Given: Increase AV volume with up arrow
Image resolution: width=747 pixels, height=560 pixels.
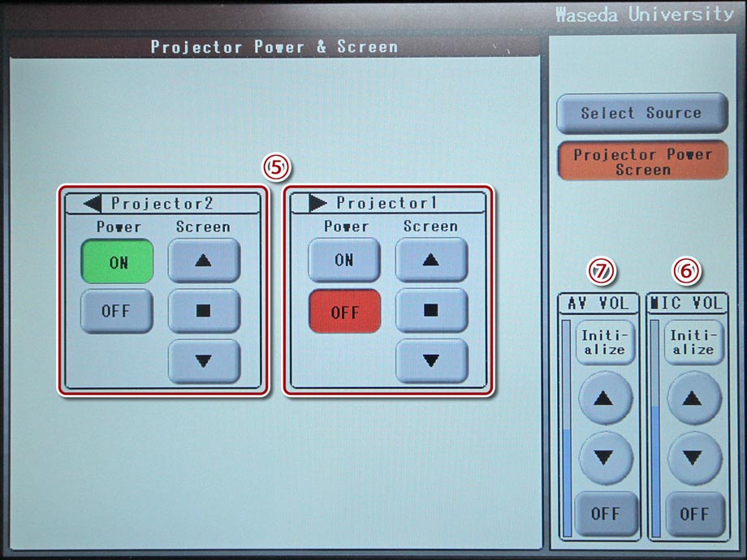Looking at the screenshot, I should coord(605,398).
